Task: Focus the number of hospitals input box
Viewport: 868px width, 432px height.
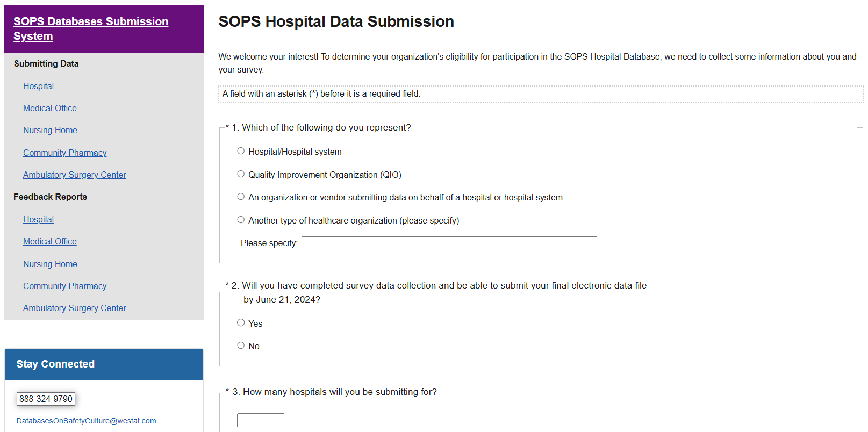Action: [261, 420]
